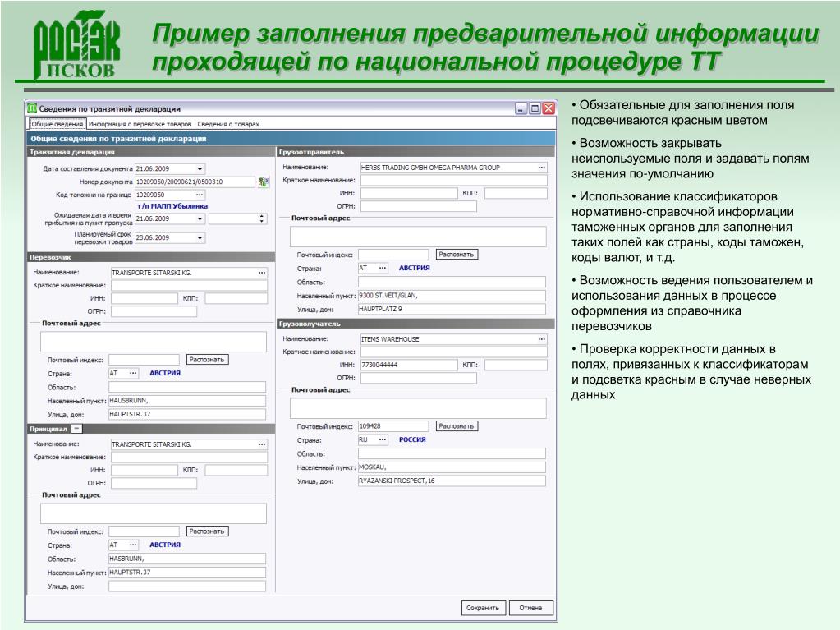The width and height of the screenshot is (840, 630).
Task: Click Распознать in the Перевозчик section
Action: pos(207,360)
